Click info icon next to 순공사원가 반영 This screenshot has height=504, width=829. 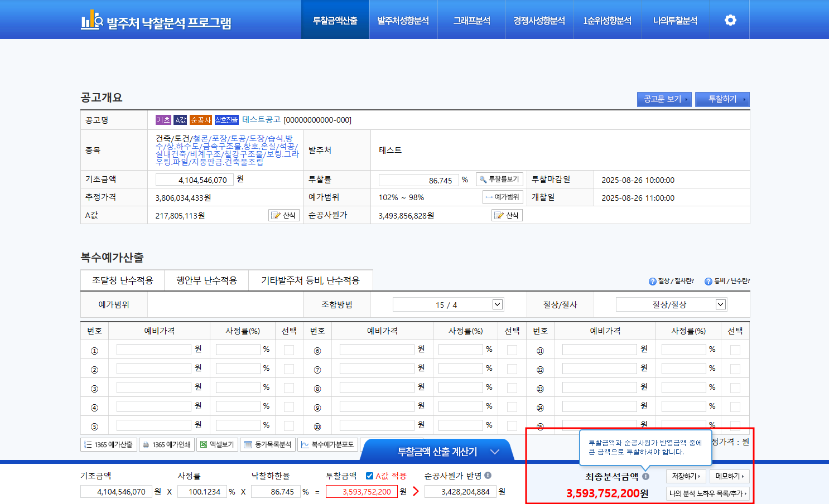tap(488, 476)
